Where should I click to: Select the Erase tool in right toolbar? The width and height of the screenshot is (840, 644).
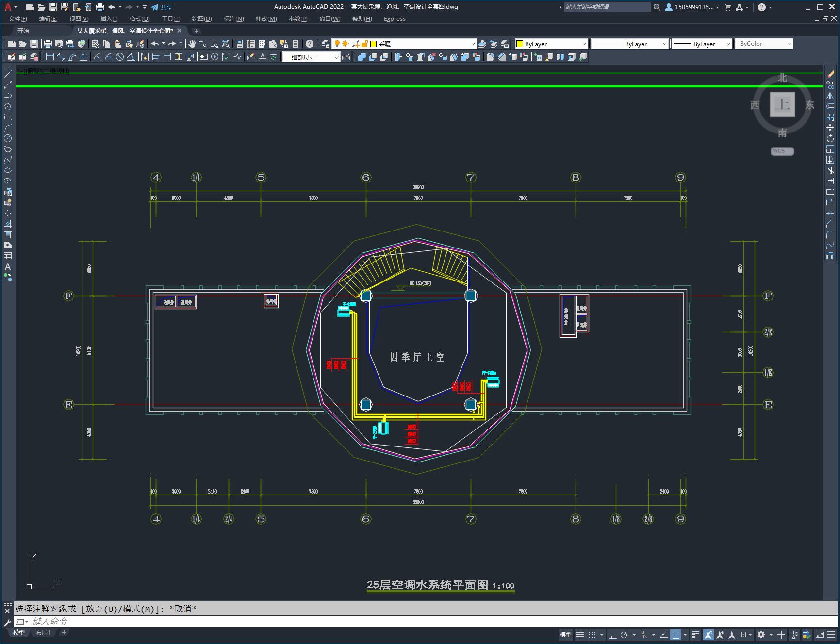[830, 74]
